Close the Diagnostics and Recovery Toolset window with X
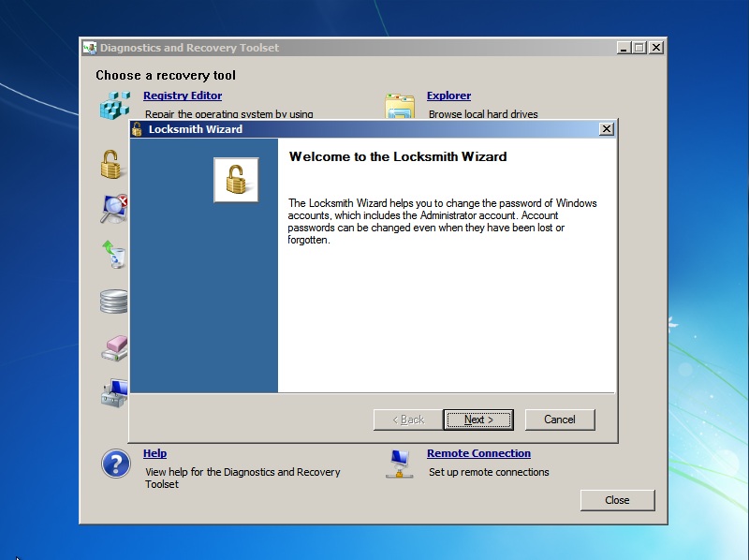Screen dimensions: 749x560 [656, 48]
